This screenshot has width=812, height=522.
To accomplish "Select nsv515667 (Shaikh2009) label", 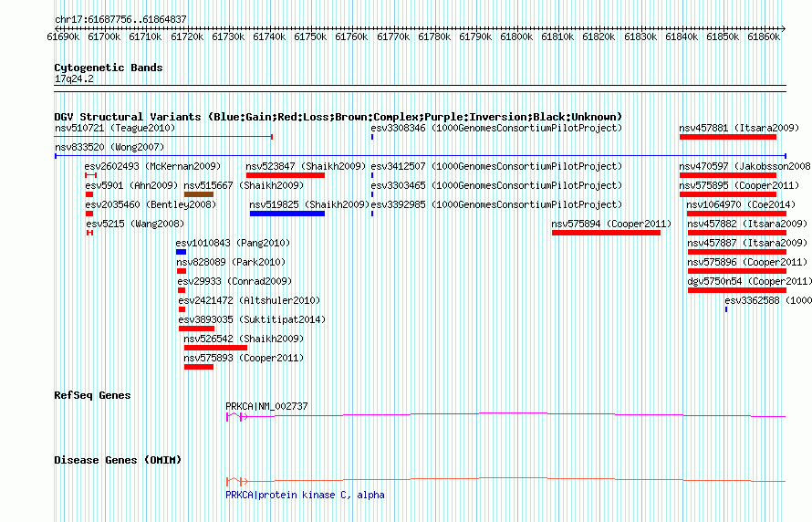I will pyautogui.click(x=244, y=185).
